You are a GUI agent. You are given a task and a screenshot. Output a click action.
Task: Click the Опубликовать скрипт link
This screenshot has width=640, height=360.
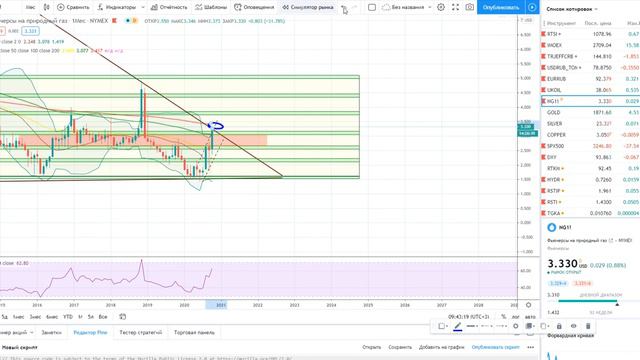tap(496, 347)
